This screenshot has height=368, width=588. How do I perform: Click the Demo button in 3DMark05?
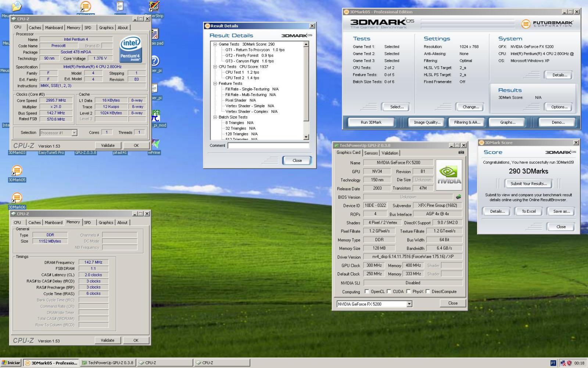click(x=558, y=122)
